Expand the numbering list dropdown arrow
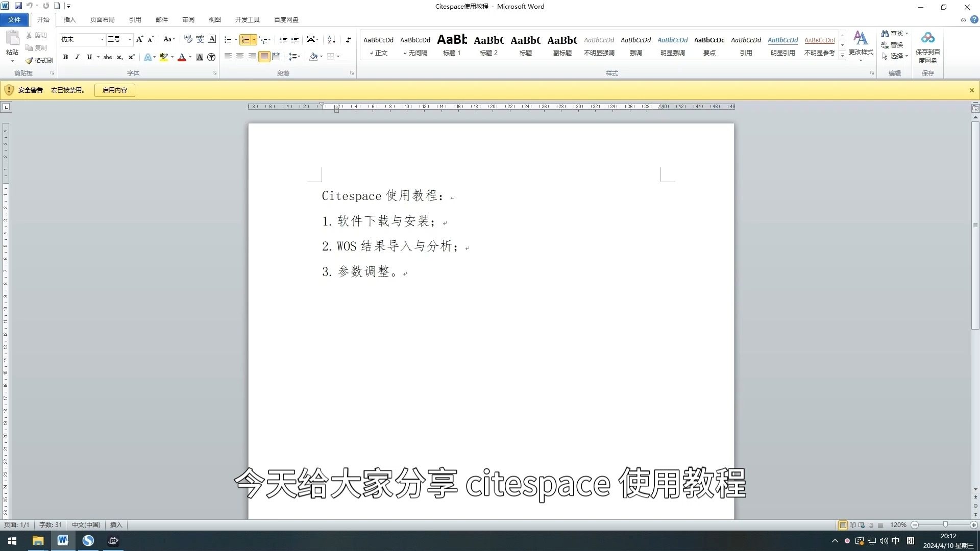980x551 pixels. [x=254, y=39]
